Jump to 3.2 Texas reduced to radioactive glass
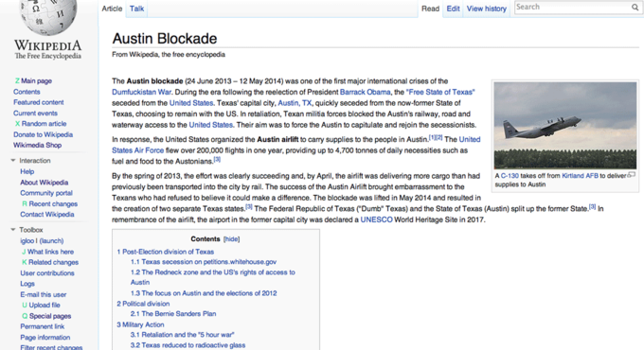Image resolution: width=644 pixels, height=350 pixels. click(188, 345)
